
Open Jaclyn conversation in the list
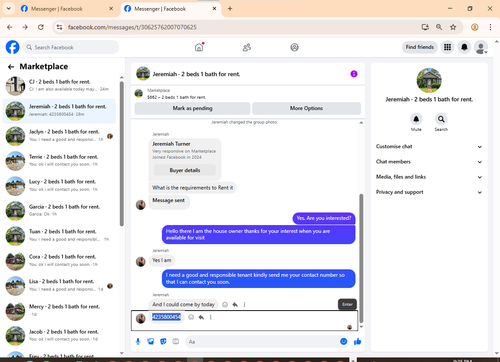[x=59, y=136]
